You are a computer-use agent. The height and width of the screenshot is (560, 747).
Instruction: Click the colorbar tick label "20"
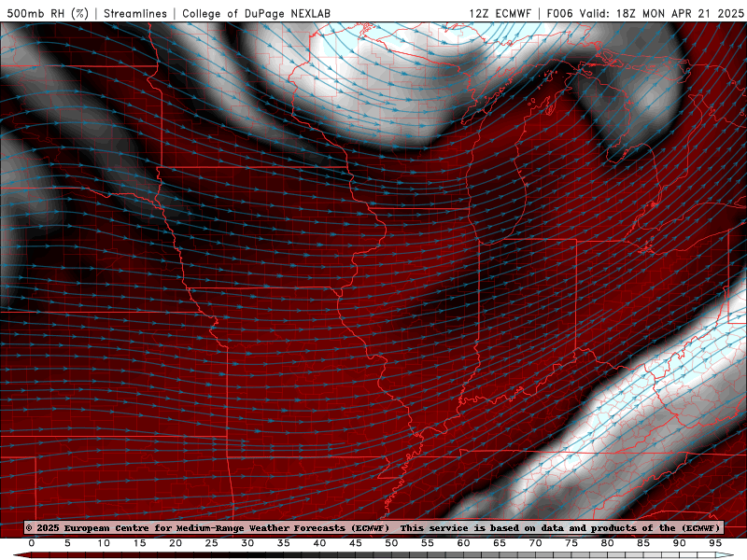point(176,543)
